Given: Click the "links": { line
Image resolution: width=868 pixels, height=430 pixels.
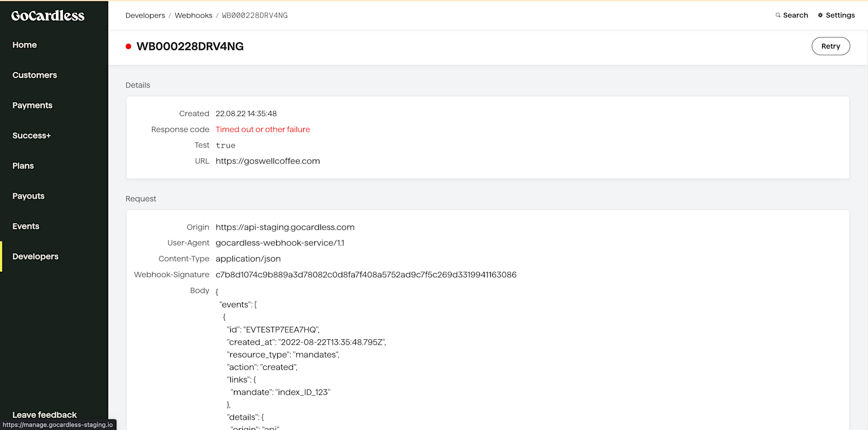Looking at the screenshot, I should (x=242, y=379).
